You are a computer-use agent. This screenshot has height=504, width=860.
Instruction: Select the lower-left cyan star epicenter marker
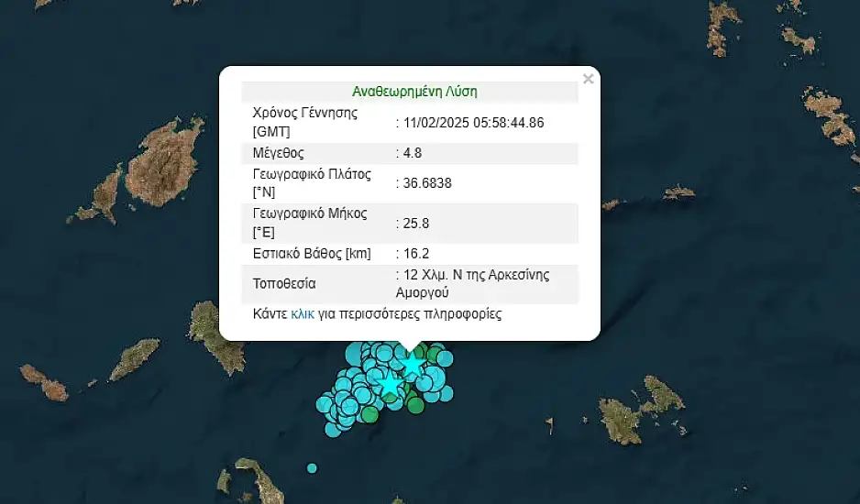pyautogui.click(x=391, y=385)
